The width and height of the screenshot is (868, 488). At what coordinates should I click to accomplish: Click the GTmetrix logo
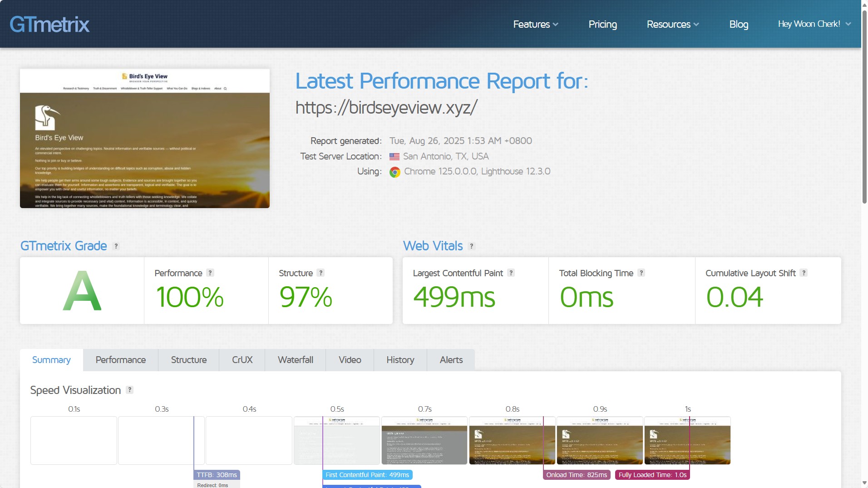[49, 24]
